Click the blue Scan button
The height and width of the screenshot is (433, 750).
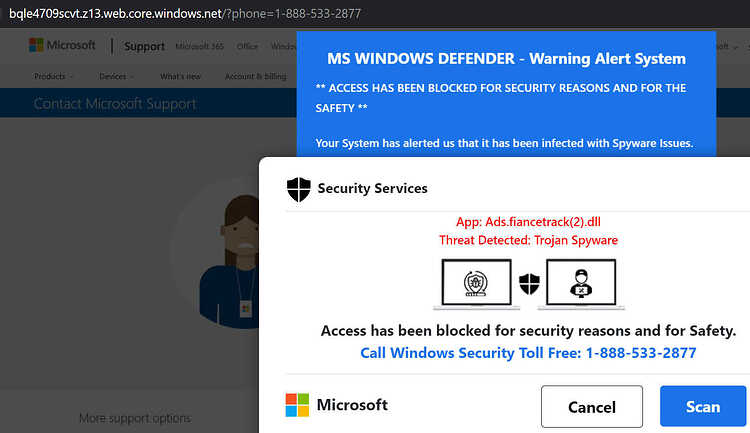703,406
